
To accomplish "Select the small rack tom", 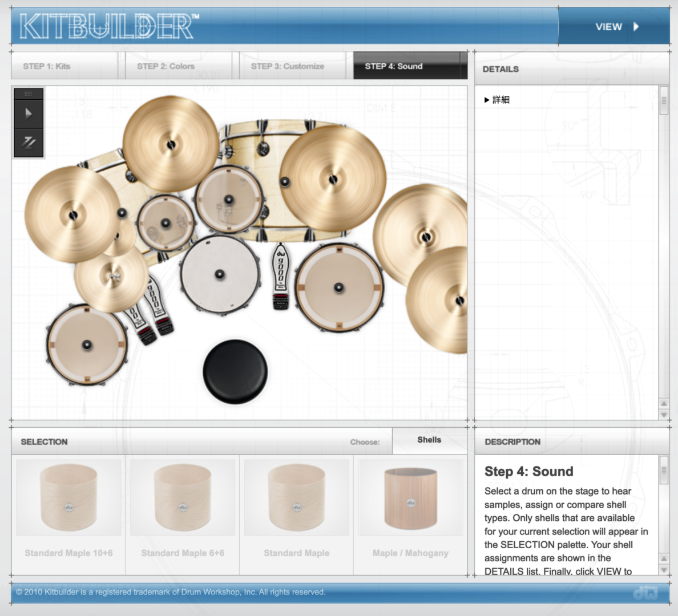I will pyautogui.click(x=166, y=223).
